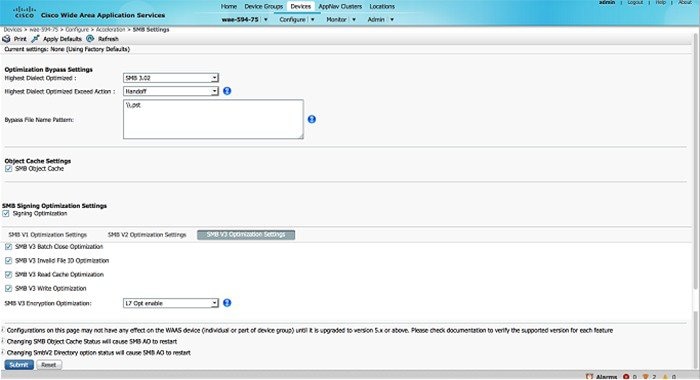Screen dimensions: 700x380
Task: Click the vertical page scrollbar
Action: (x=696, y=161)
